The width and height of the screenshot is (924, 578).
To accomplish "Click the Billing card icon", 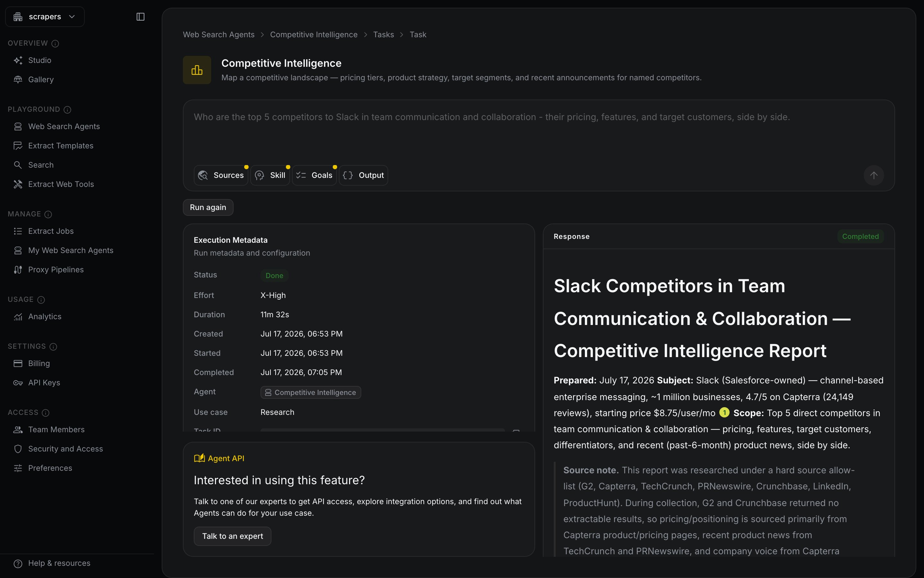I will click(x=18, y=363).
